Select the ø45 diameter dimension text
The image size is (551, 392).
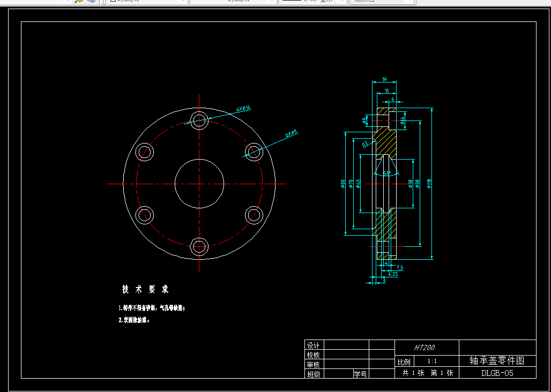(x=358, y=184)
